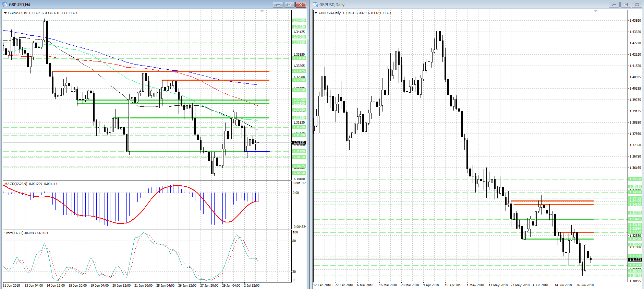Click the 1.30950 level label
644x289 pixels.
pyautogui.click(x=299, y=157)
